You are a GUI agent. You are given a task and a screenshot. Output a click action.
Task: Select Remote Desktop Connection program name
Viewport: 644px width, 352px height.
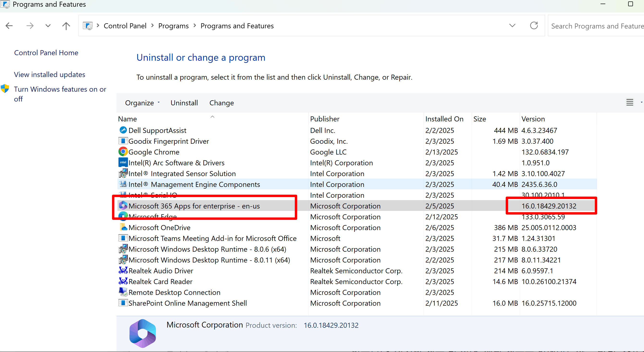pos(174,292)
